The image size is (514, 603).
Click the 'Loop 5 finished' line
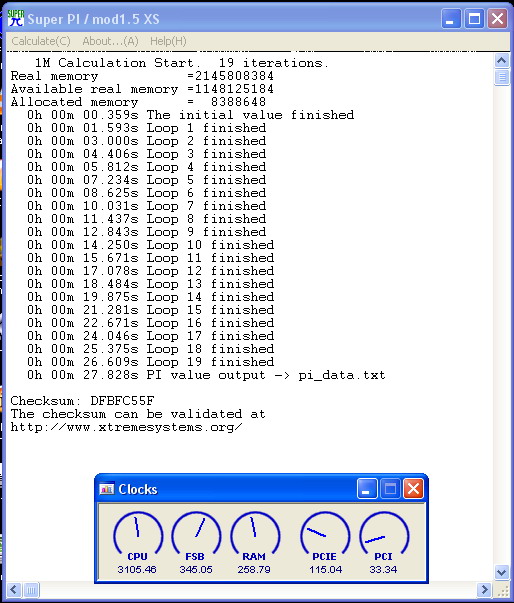[146, 180]
